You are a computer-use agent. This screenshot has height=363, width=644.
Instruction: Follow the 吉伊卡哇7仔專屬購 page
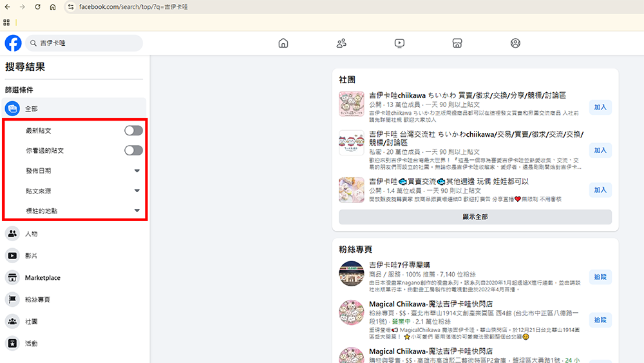600,277
